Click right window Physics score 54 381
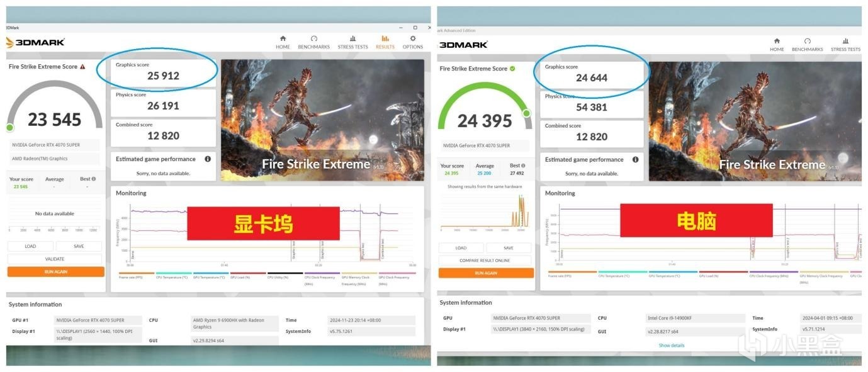 592,103
